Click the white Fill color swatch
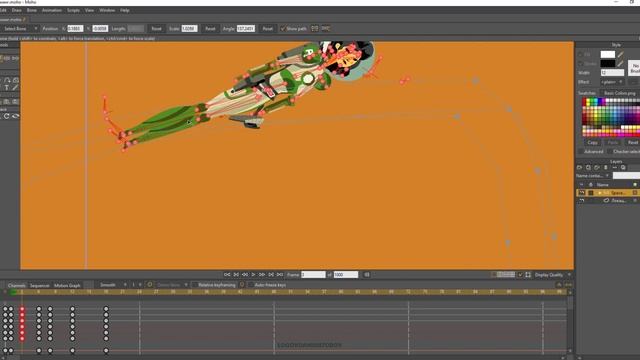Image resolution: width=640 pixels, height=360 pixels. pyautogui.click(x=608, y=54)
